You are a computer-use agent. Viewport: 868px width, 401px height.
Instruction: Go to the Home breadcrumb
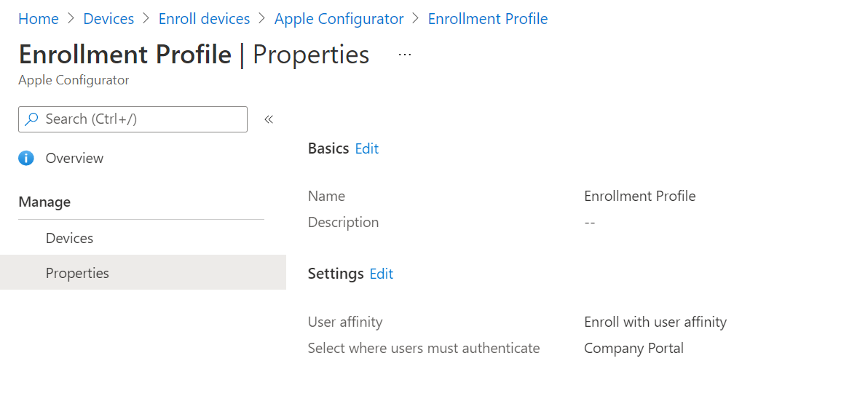(39, 19)
